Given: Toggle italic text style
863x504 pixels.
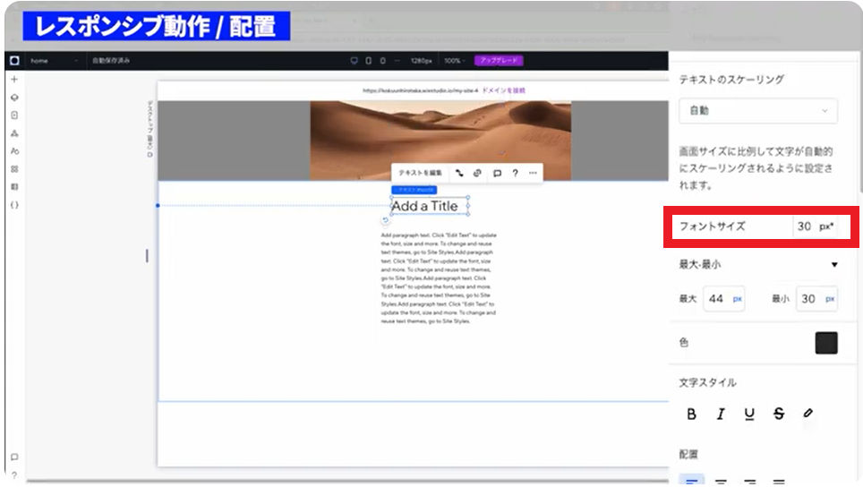Looking at the screenshot, I should (721, 414).
